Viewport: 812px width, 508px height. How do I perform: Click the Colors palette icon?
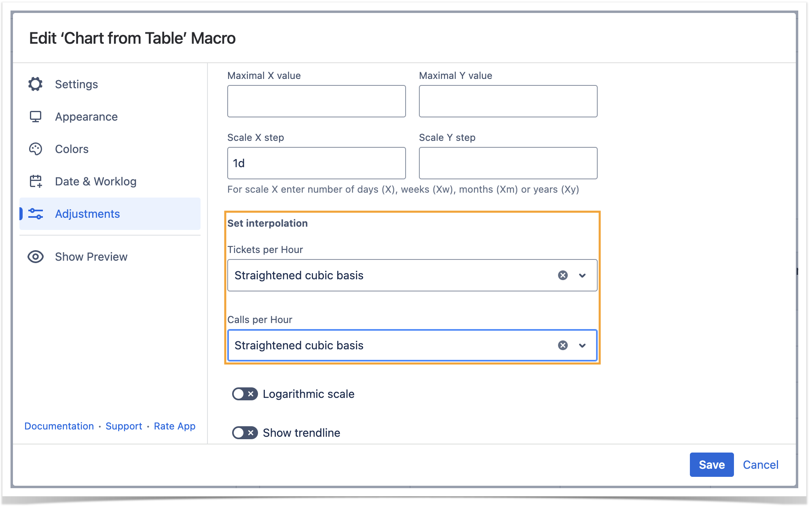tap(36, 149)
